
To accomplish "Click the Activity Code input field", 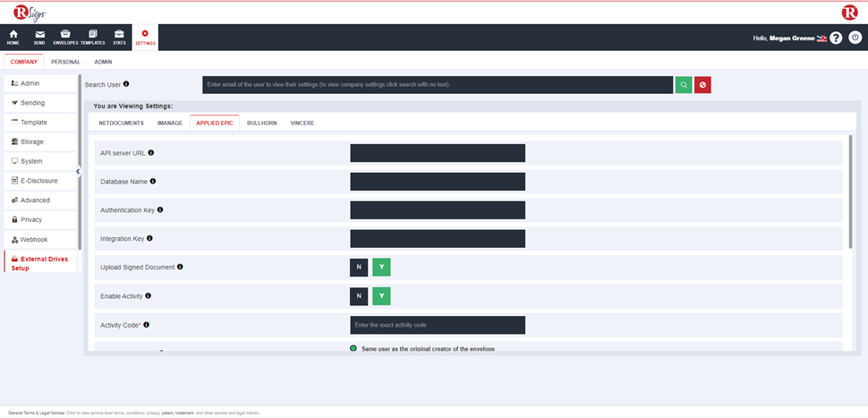I will (x=437, y=325).
